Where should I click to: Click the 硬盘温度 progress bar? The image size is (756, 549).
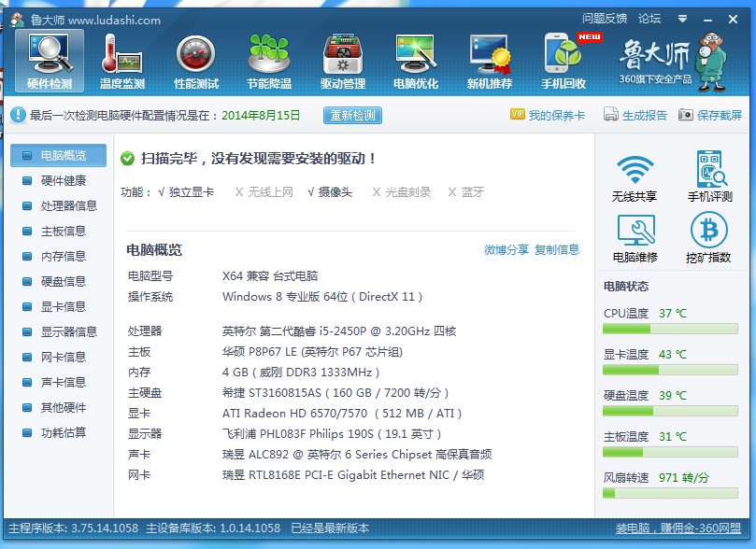(x=670, y=411)
